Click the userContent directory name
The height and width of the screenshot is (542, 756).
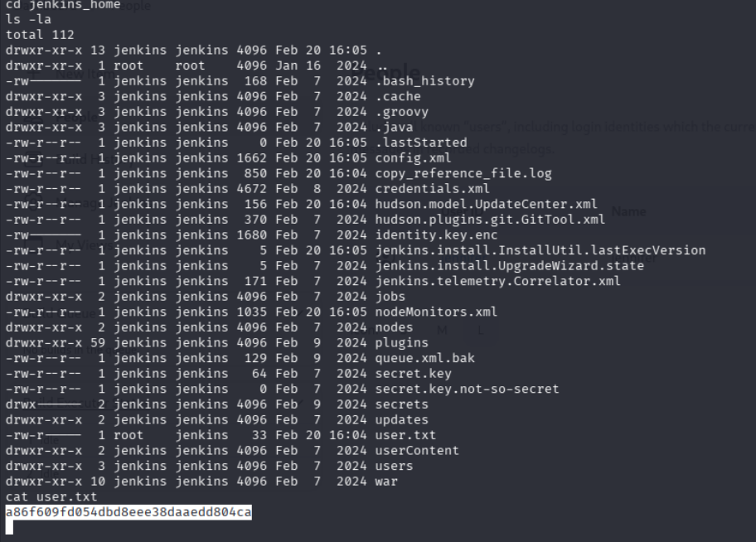(x=417, y=451)
